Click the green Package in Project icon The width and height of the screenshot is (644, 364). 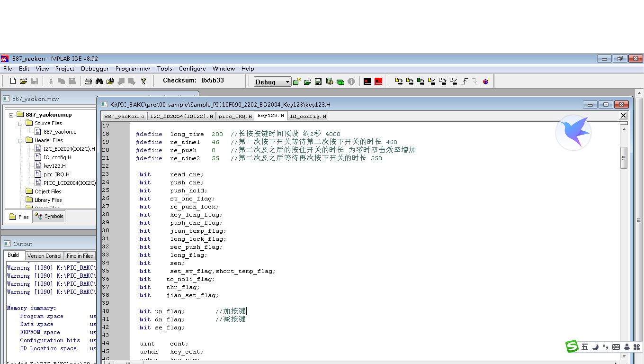coord(340,82)
